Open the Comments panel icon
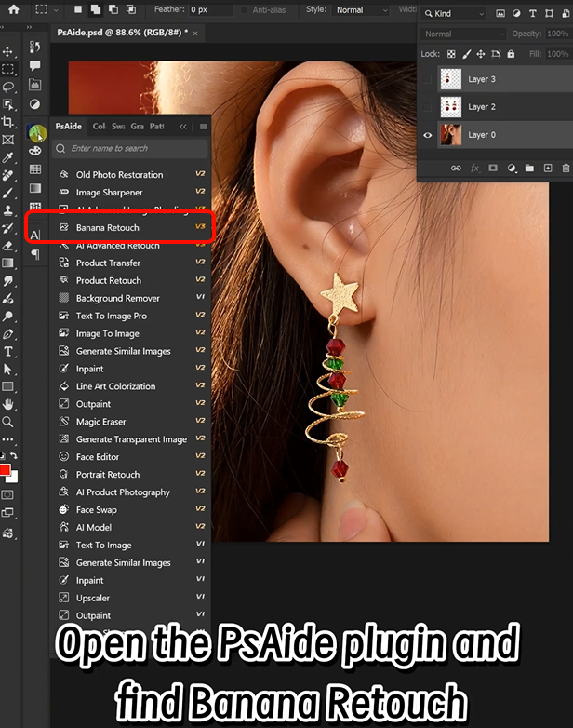573x728 pixels. 34,65
